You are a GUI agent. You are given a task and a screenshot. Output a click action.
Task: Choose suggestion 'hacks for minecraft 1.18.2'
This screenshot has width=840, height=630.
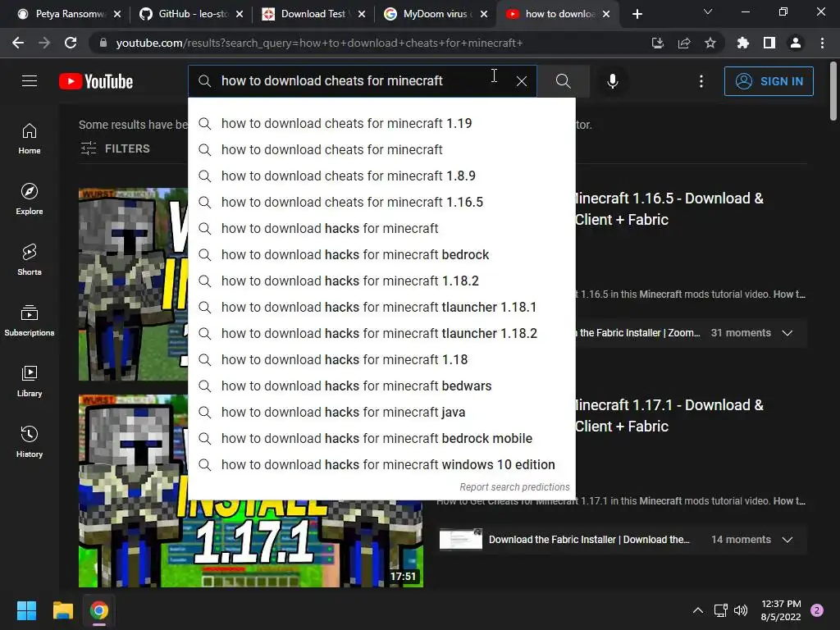pyautogui.click(x=382, y=281)
